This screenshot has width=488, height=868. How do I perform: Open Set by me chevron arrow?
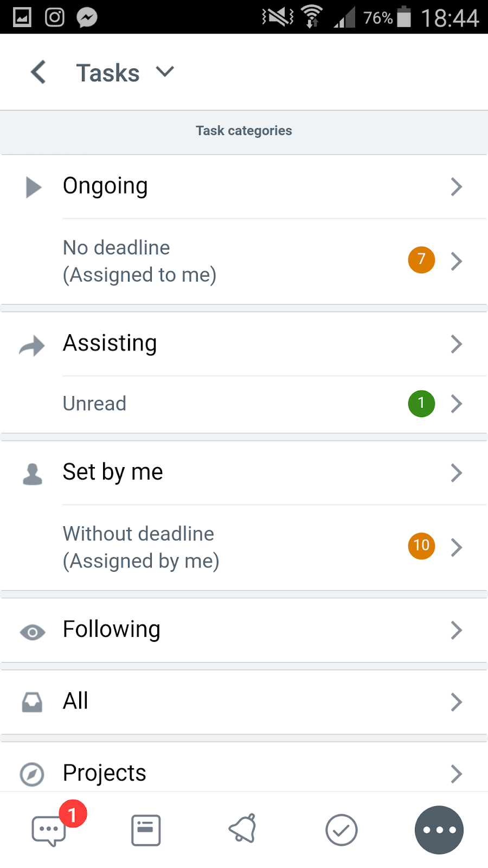pyautogui.click(x=457, y=473)
